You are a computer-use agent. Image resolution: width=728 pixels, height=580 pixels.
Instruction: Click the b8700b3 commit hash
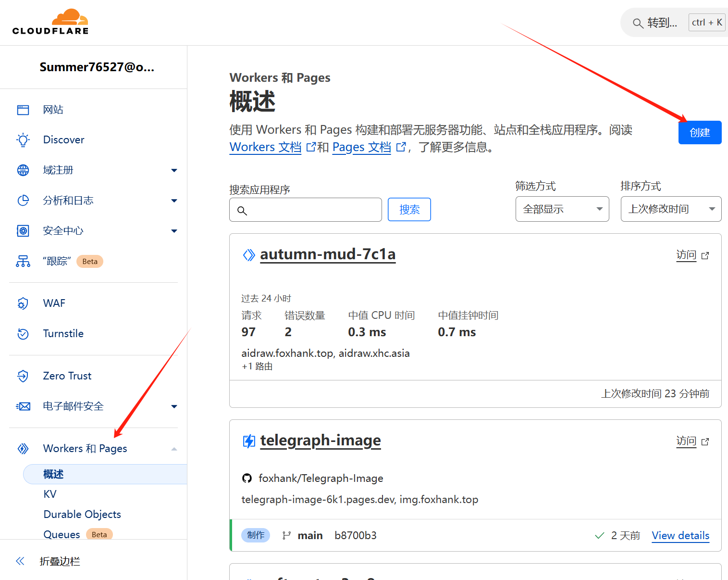356,535
